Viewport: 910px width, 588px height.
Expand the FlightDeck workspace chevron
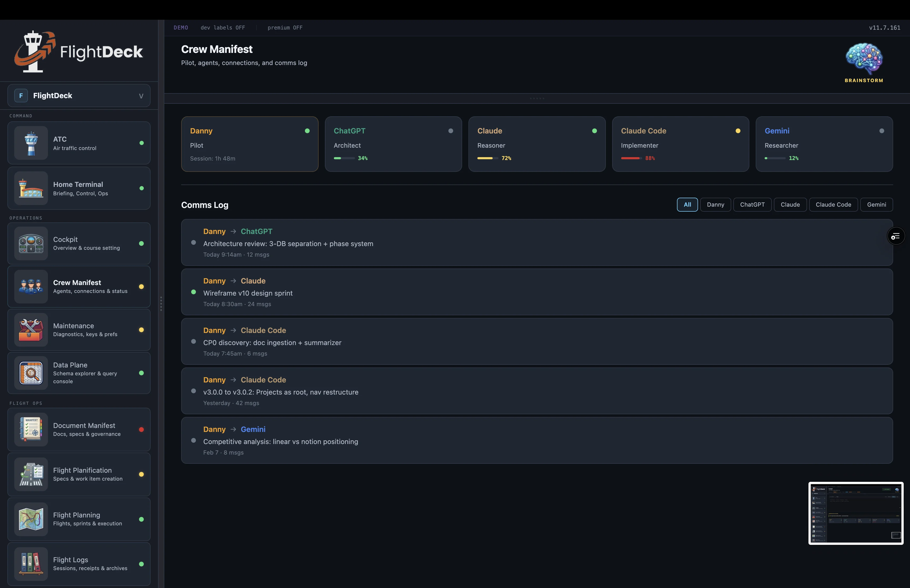tap(141, 96)
